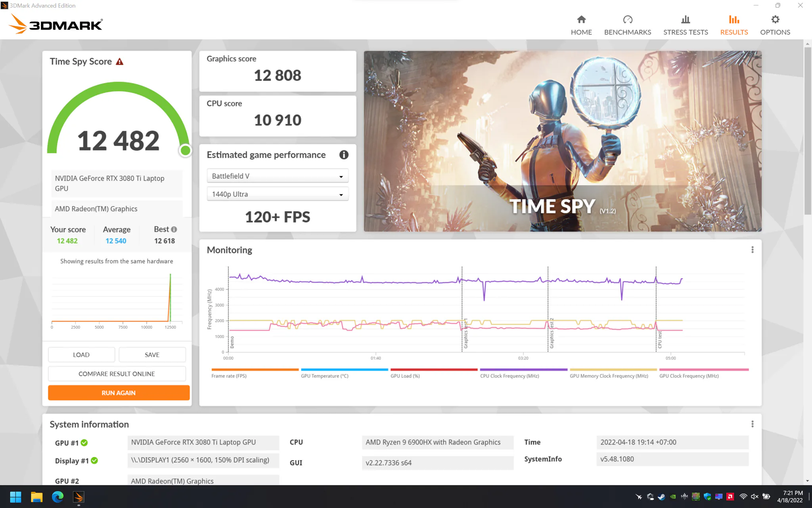Open the OPTIONS tab

(775, 25)
